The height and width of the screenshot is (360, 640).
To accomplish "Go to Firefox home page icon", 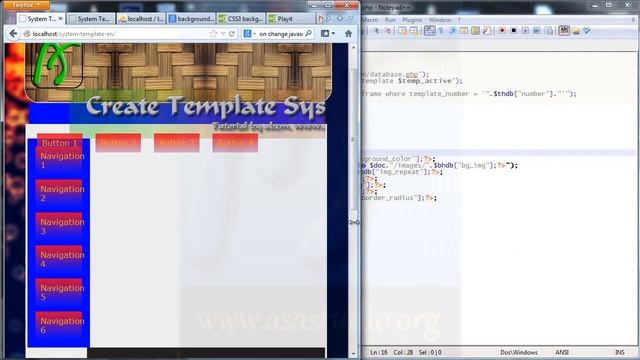I will [348, 34].
